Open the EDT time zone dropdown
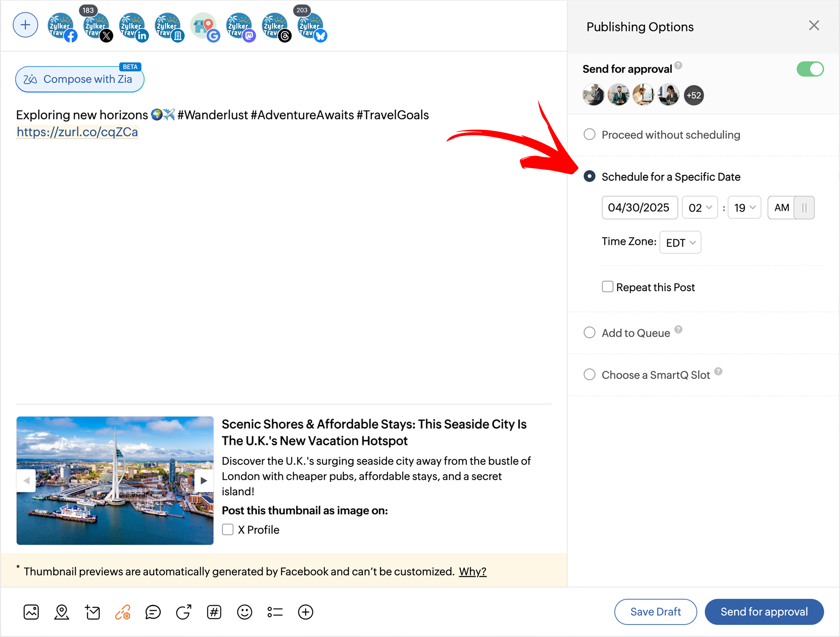 (680, 242)
